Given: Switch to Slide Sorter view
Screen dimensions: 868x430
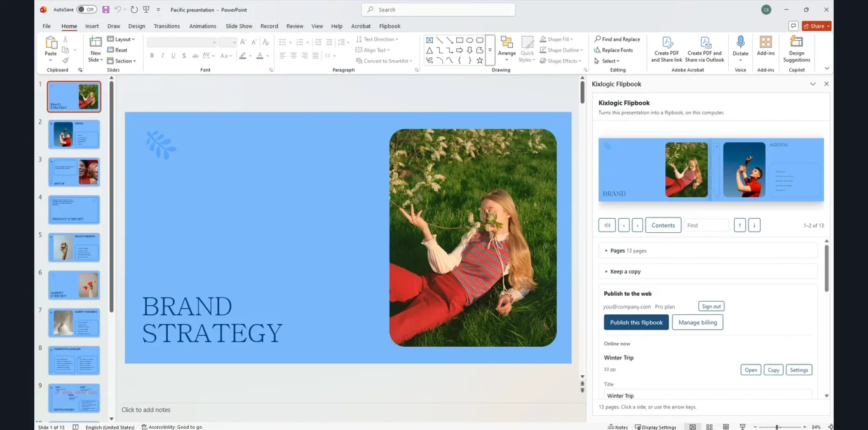Looking at the screenshot, I should point(709,427).
